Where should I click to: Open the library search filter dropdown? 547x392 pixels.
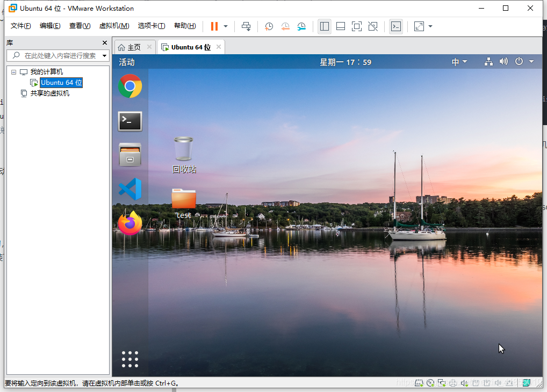(104, 56)
